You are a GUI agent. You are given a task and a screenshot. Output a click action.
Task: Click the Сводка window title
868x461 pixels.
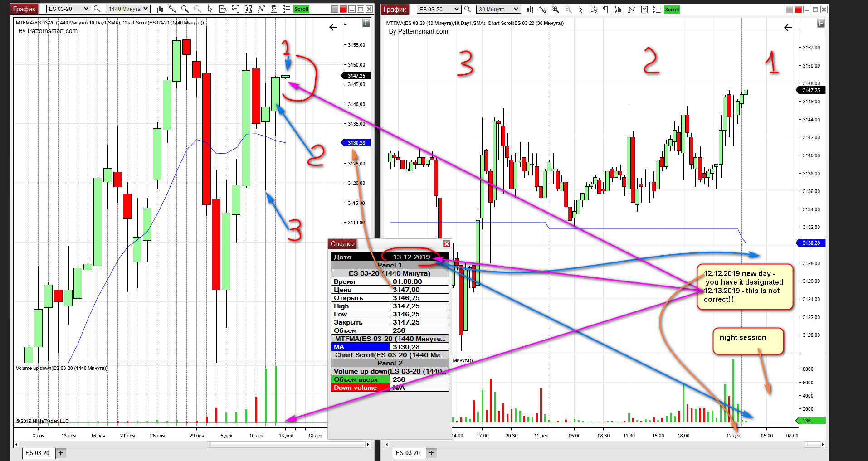[342, 244]
